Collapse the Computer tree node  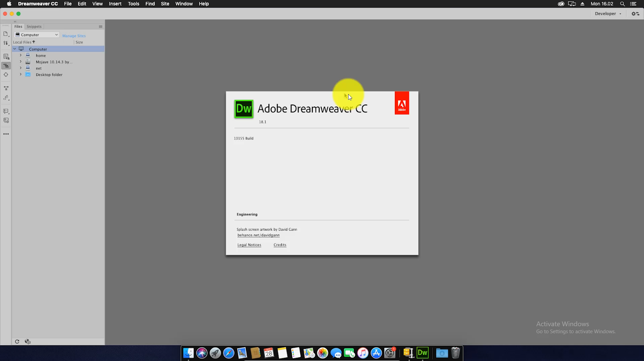click(15, 49)
